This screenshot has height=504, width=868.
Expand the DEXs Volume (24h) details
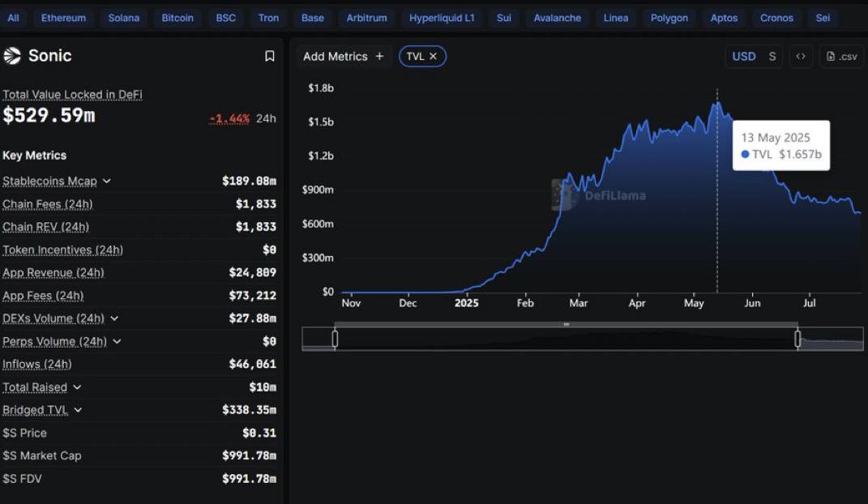(x=114, y=318)
